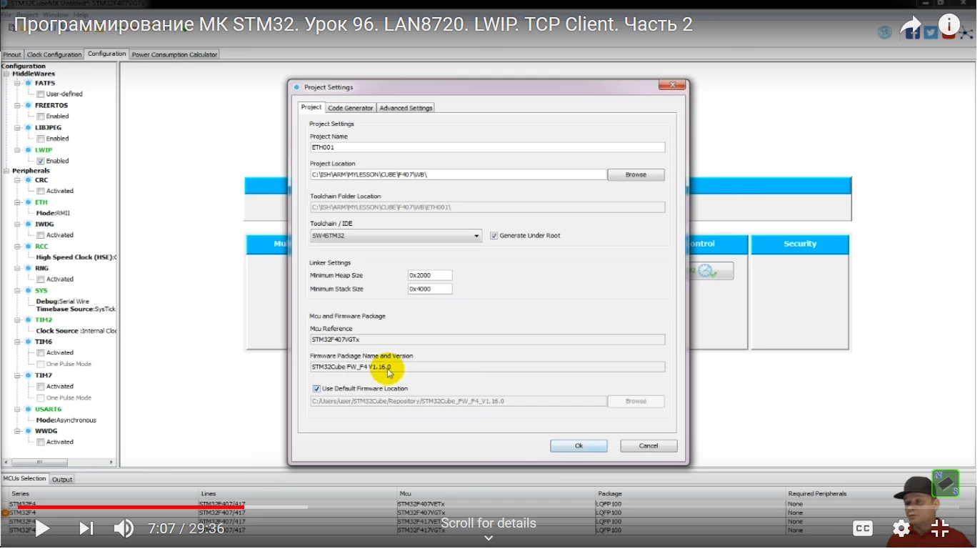
Task: Close the Project Settings dialog
Action: coord(672,86)
